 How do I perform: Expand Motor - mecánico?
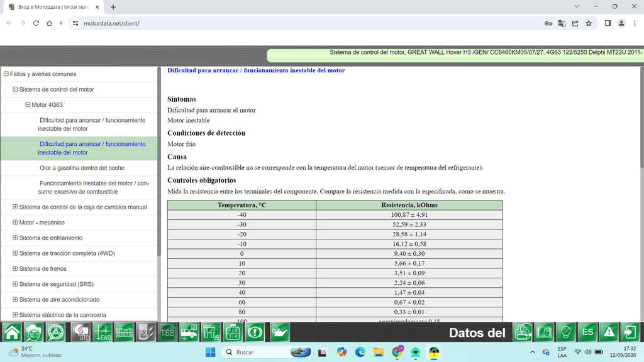pyautogui.click(x=15, y=222)
